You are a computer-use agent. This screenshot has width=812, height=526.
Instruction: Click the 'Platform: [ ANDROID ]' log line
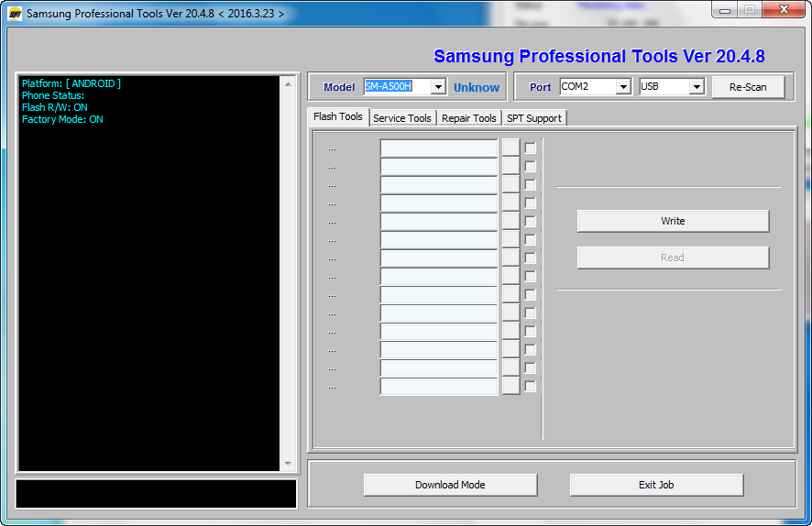click(71, 83)
